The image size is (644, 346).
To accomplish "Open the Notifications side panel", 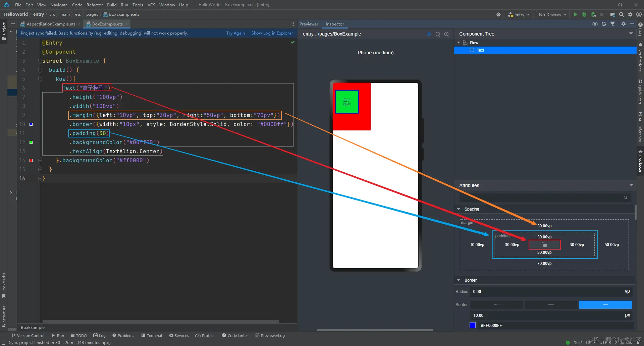I will point(640,57).
